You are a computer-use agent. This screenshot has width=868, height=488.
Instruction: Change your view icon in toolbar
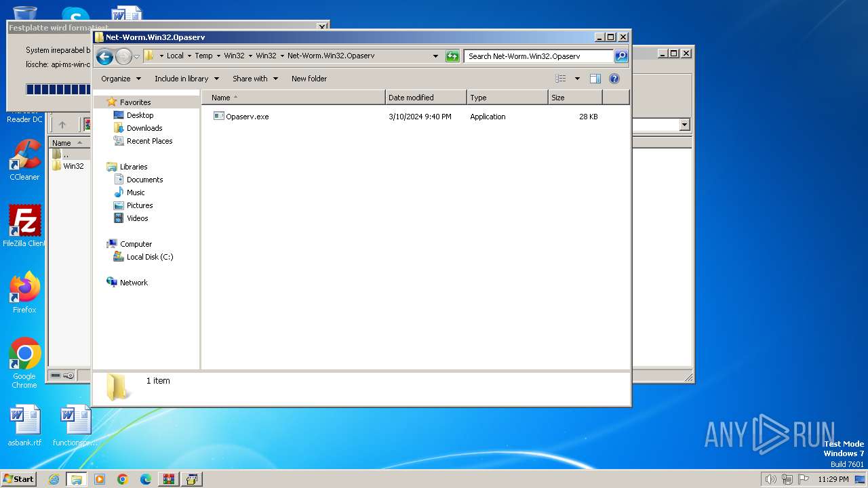[x=561, y=79]
